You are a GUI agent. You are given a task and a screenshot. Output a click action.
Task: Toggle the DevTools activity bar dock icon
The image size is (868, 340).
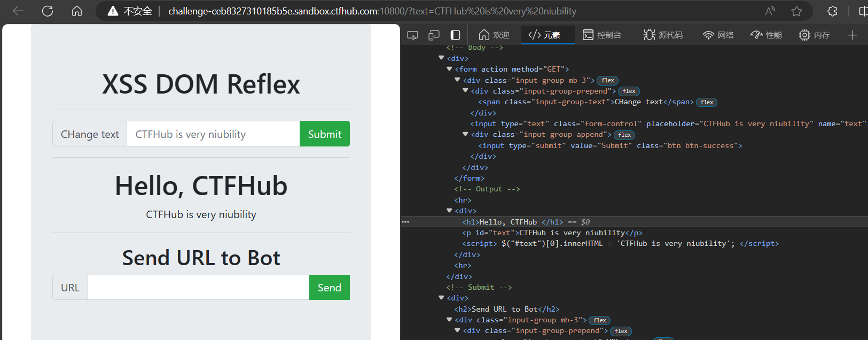pyautogui.click(x=455, y=35)
